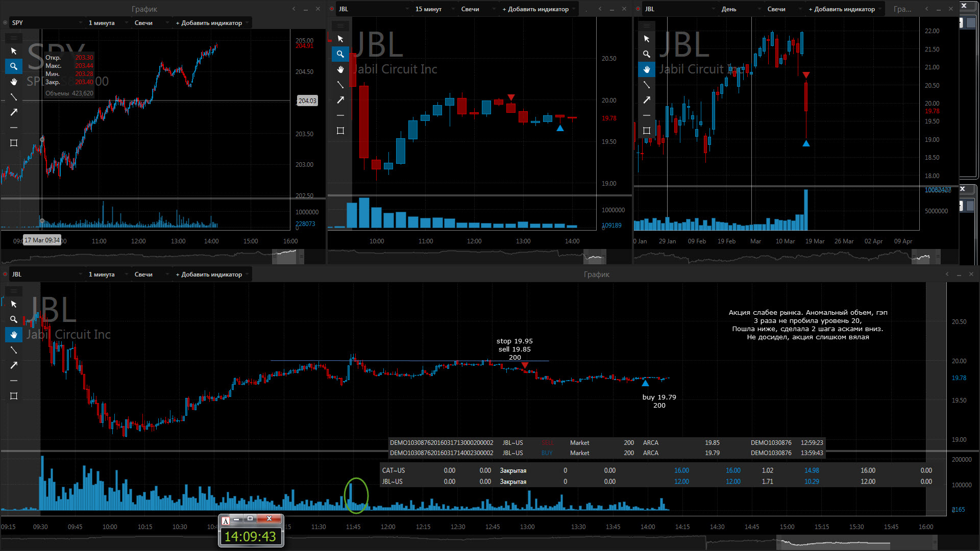Click the blue buy marker on bottom chart
The height and width of the screenshot is (551, 980).
(x=645, y=383)
